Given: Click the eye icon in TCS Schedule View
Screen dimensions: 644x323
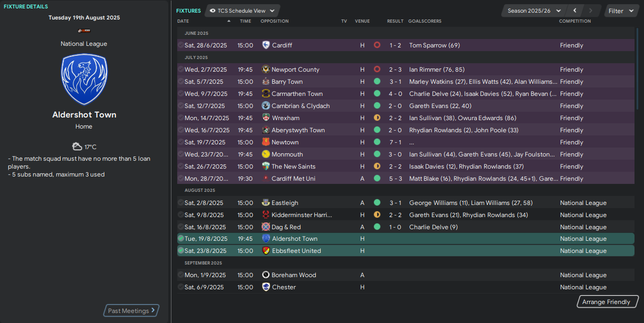Looking at the screenshot, I should click(x=212, y=11).
